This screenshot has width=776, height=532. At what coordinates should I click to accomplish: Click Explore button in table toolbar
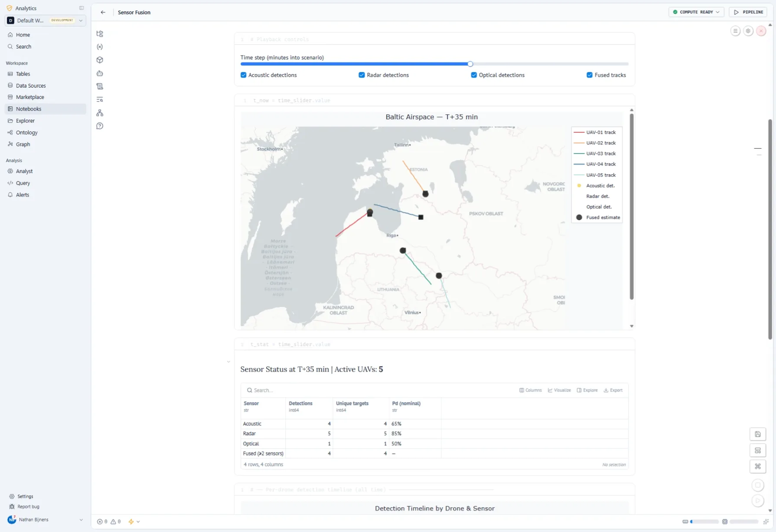pyautogui.click(x=587, y=390)
